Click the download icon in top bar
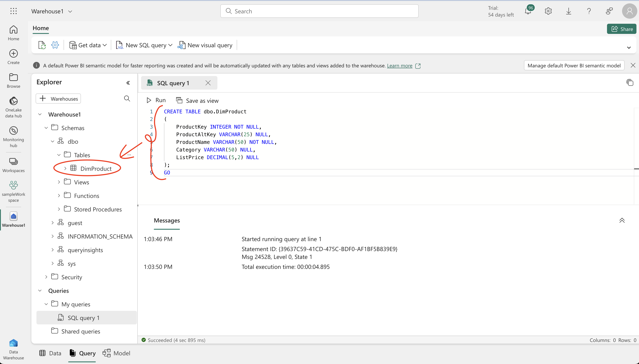This screenshot has height=364, width=639. tap(568, 11)
